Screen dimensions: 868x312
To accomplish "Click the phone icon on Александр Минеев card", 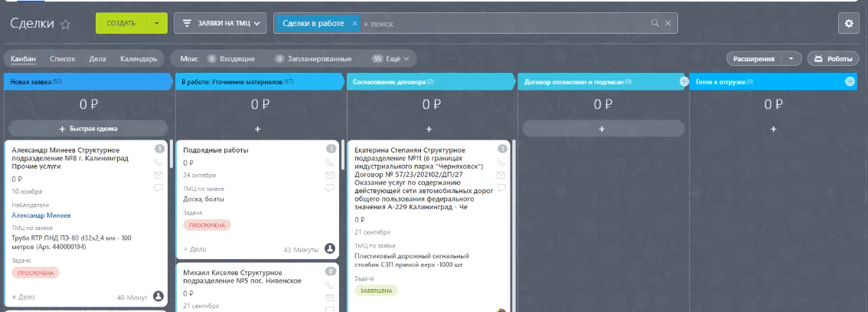I will (158, 162).
